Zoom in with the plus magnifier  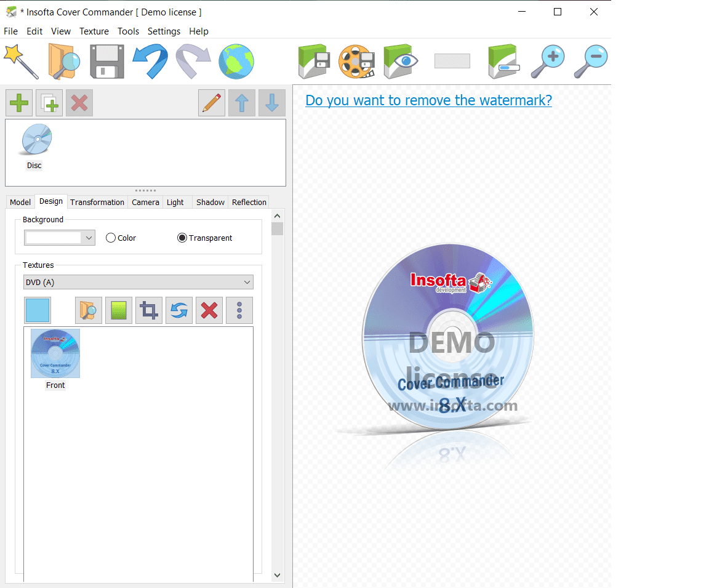tap(548, 62)
